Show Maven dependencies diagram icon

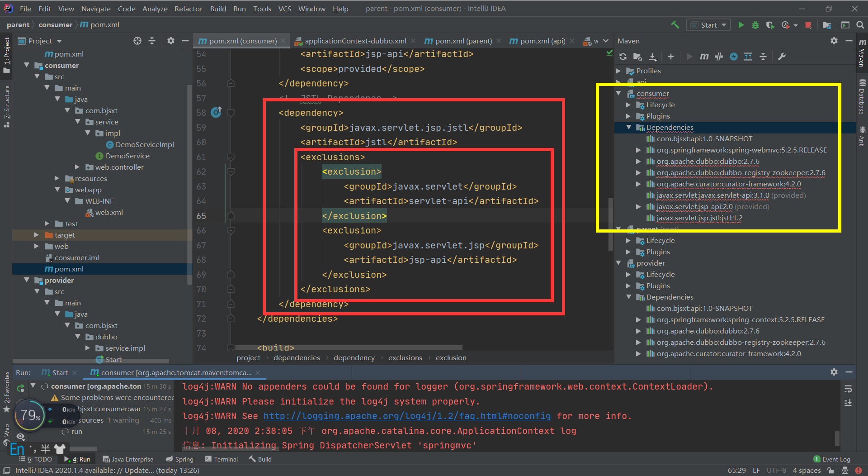pyautogui.click(x=748, y=57)
